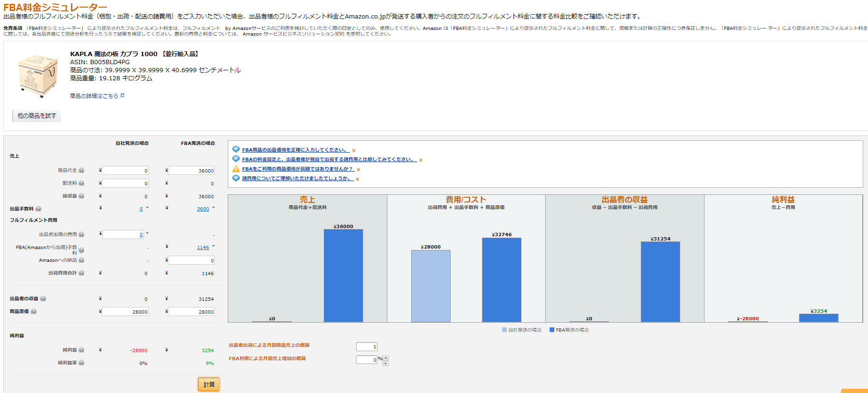868x393 pixels.
Task: Decrease monthly sales percentage with down stepper
Action: 386,363
